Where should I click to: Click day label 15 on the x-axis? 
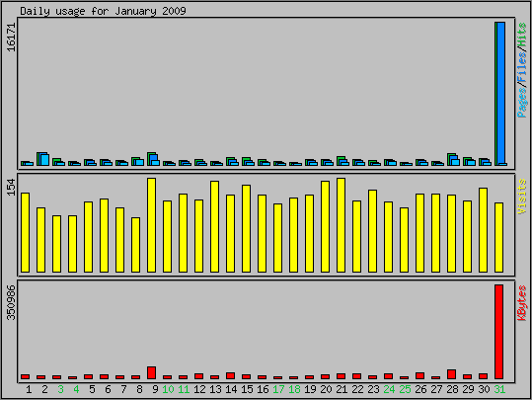[x=247, y=389]
